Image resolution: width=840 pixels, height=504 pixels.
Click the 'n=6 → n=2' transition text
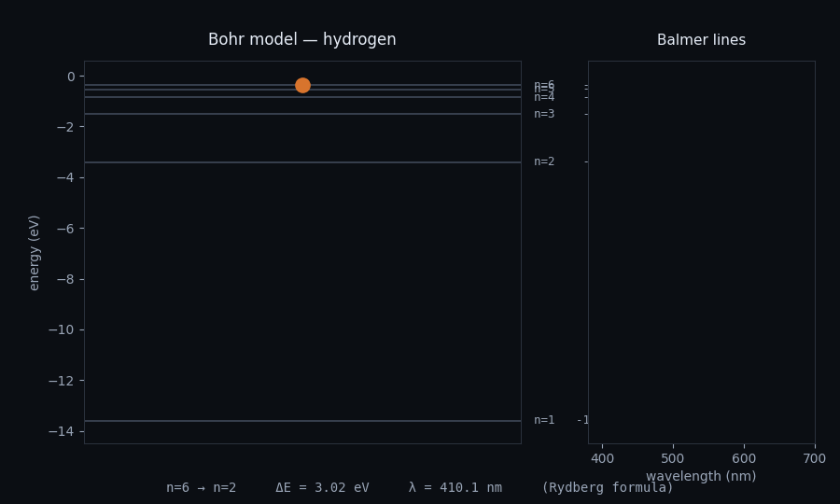[x=201, y=487]
